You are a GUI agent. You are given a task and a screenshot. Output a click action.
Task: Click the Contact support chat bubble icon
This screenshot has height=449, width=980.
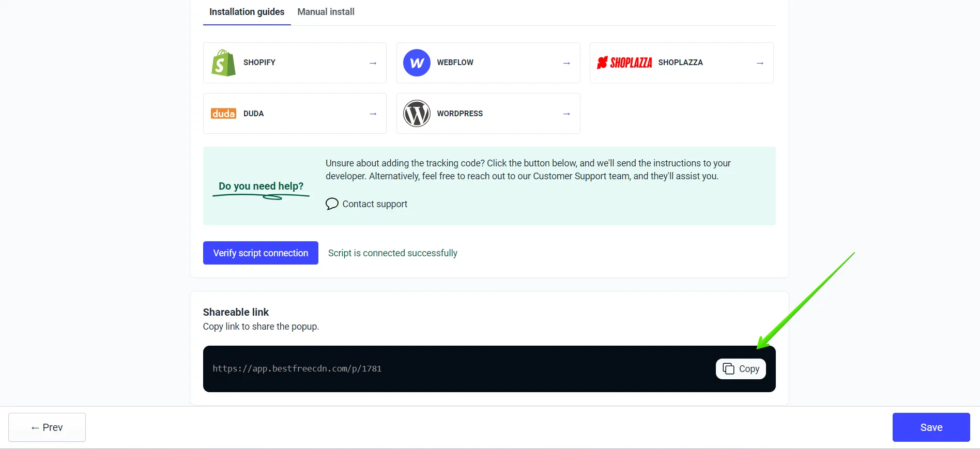point(332,204)
